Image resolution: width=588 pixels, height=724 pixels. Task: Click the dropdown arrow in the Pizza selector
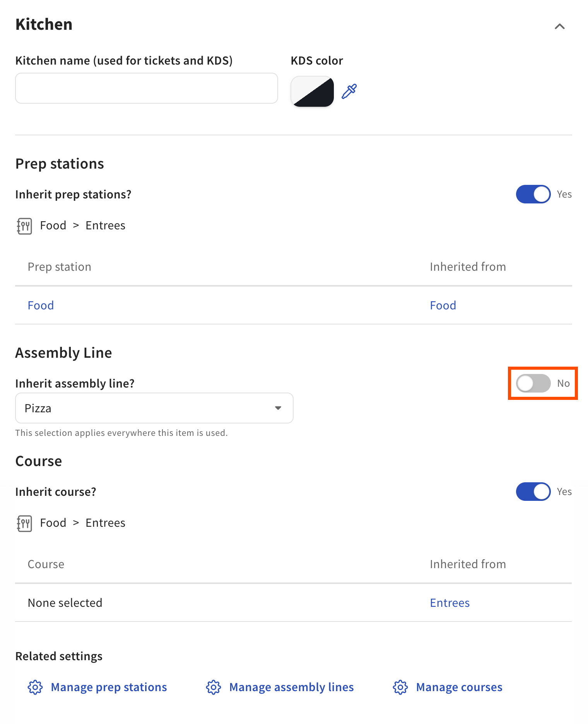click(278, 408)
